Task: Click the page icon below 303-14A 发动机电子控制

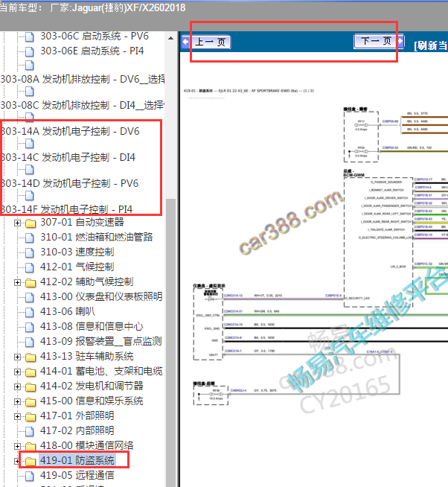Action: (30, 144)
